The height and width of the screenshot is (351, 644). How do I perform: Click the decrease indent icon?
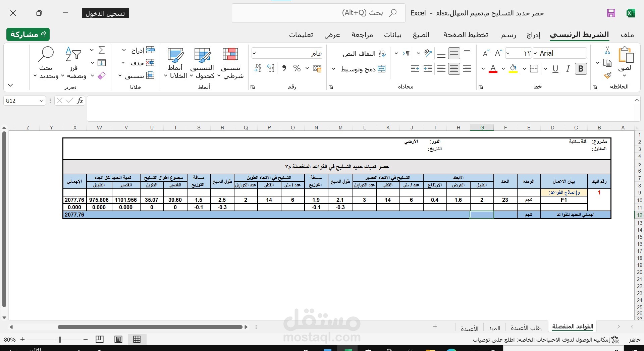pos(428,69)
